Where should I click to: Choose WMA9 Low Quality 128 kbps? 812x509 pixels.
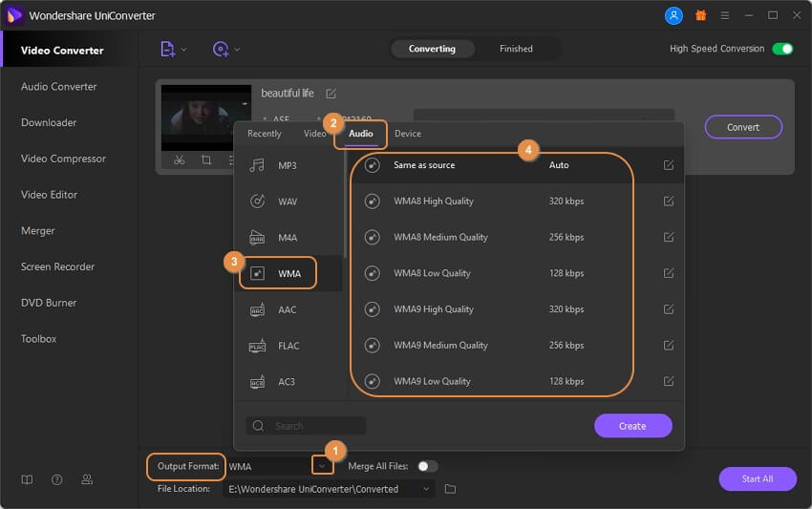pyautogui.click(x=517, y=381)
